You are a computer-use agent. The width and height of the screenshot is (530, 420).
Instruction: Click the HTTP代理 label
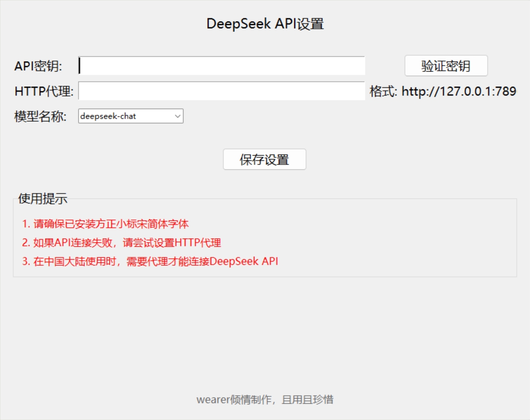(x=44, y=91)
